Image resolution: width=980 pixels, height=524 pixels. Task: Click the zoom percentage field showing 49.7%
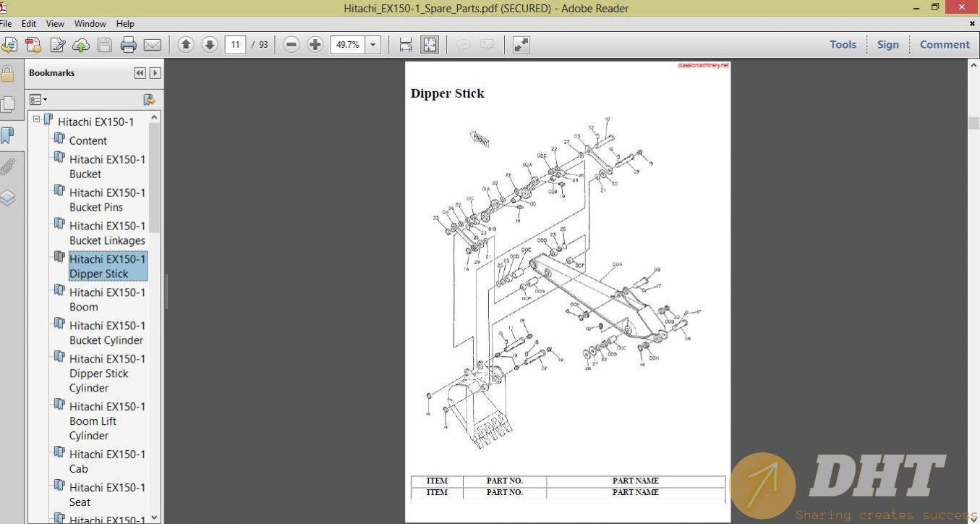tap(348, 45)
